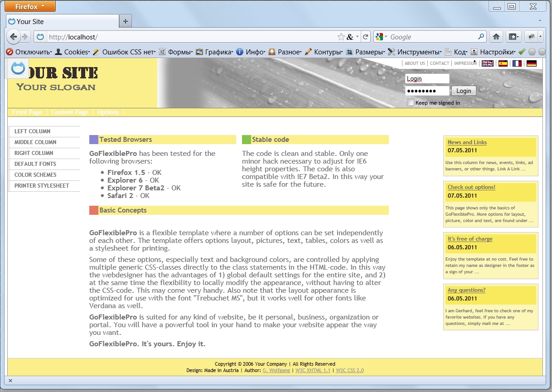Click the forward navigation arrow
Viewport: 552px width, 392px height.
pyautogui.click(x=25, y=37)
